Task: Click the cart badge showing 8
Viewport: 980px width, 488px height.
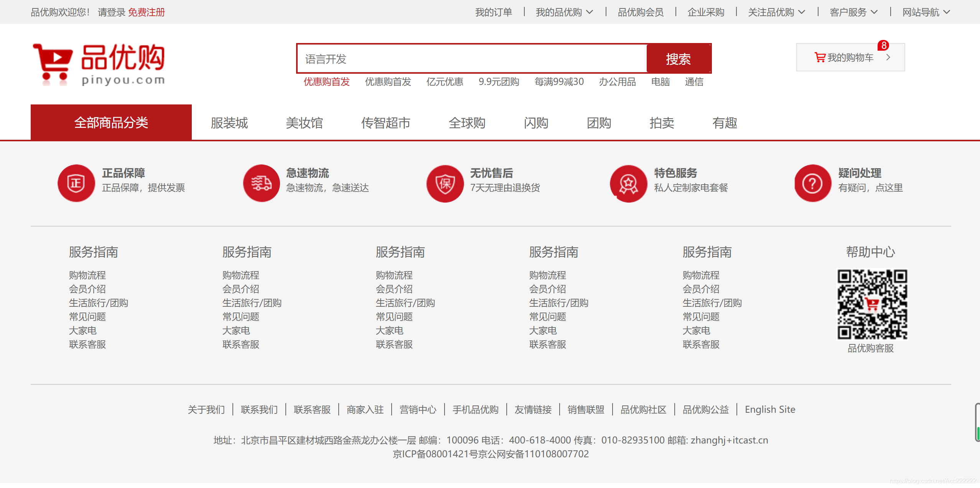Action: pyautogui.click(x=884, y=45)
